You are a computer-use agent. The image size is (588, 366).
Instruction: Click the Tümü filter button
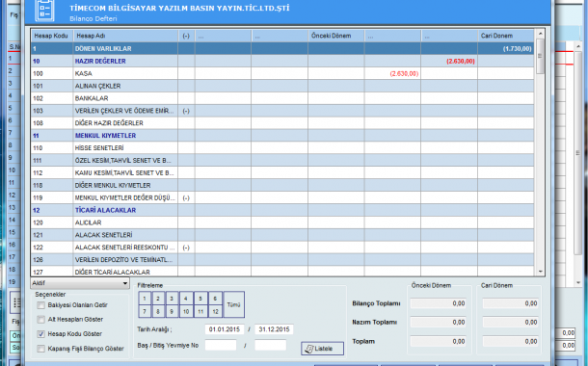(x=233, y=304)
